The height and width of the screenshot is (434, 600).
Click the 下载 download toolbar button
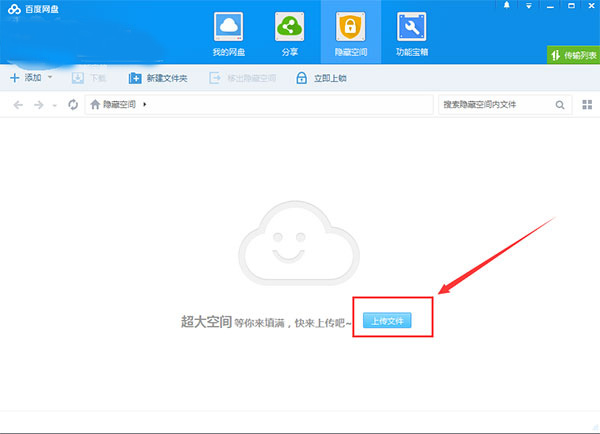(x=89, y=78)
